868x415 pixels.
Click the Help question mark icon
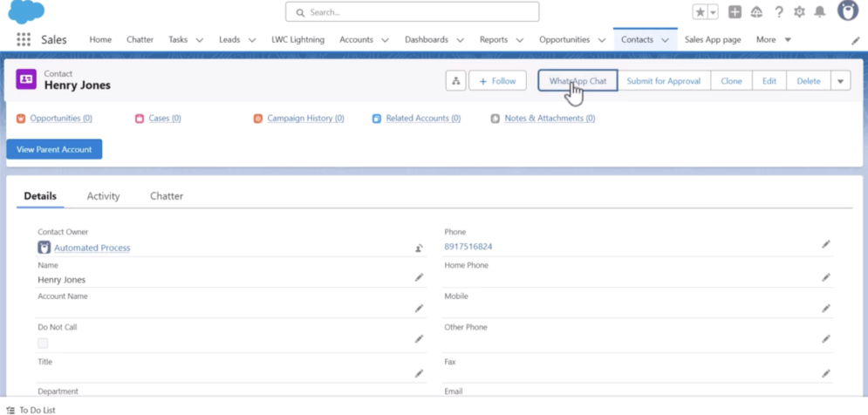click(x=779, y=12)
